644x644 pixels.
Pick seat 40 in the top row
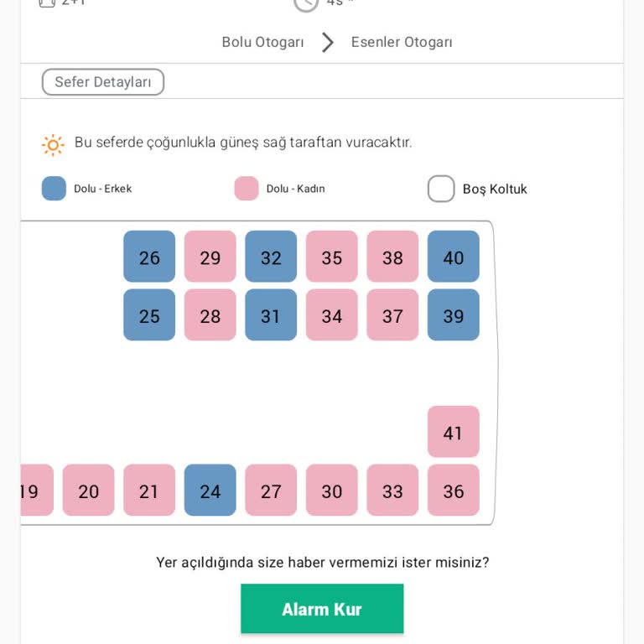coord(453,257)
